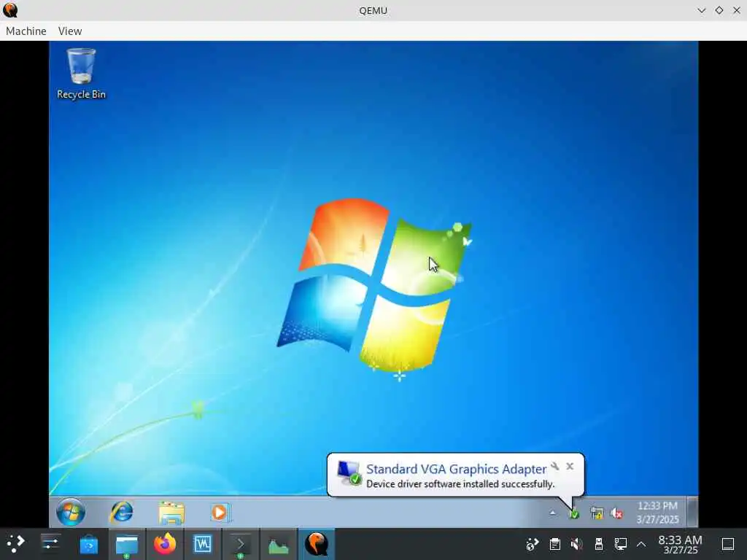Open removable devices tray icon on host

(599, 544)
